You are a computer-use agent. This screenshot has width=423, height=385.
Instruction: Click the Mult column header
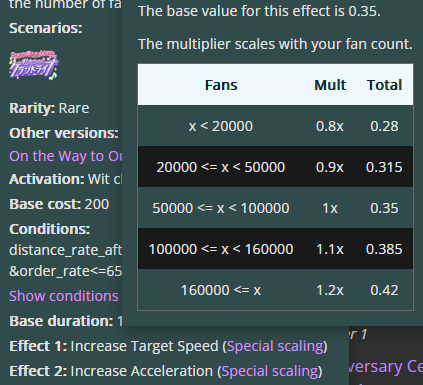point(330,85)
